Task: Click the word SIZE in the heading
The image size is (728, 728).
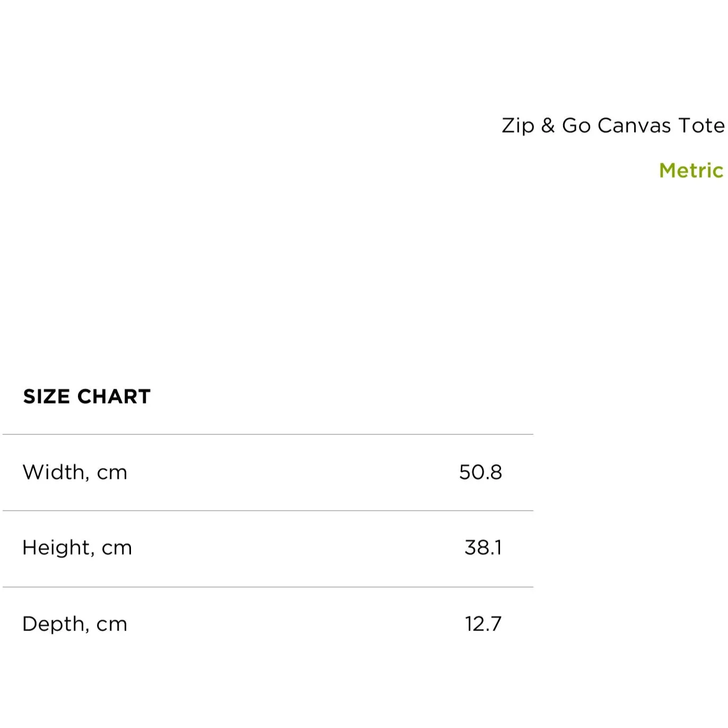Action: 47,397
